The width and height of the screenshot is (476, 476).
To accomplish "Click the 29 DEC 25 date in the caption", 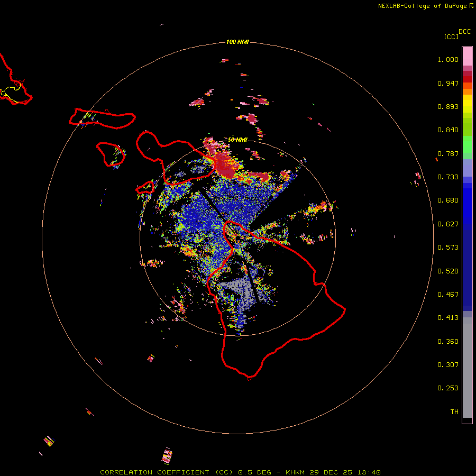I will coord(331,472).
